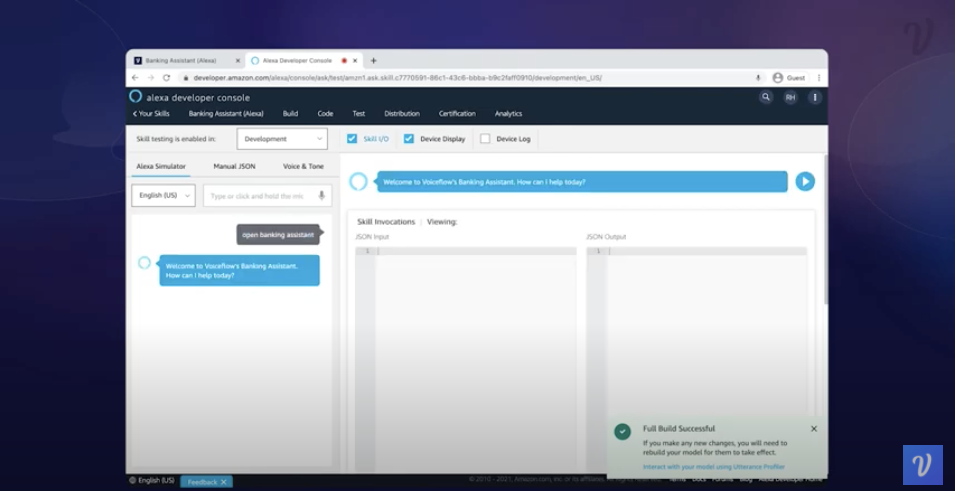Screen dimensions: 955x491
Task: Click the Skill Invocations heading
Action: point(386,222)
